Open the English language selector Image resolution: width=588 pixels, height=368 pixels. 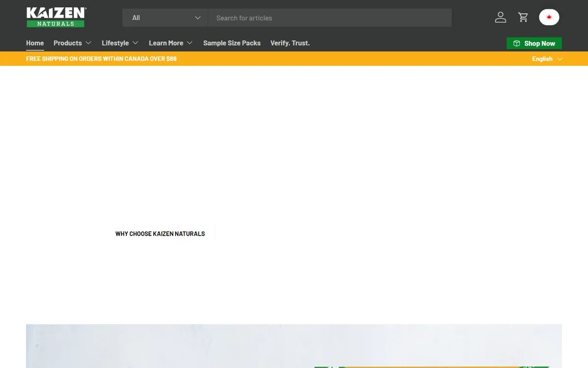coord(542,59)
